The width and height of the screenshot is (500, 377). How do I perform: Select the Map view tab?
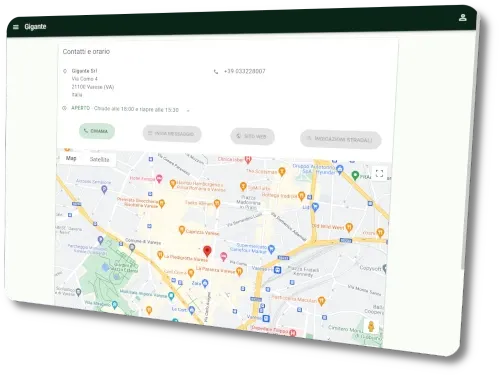pos(71,158)
